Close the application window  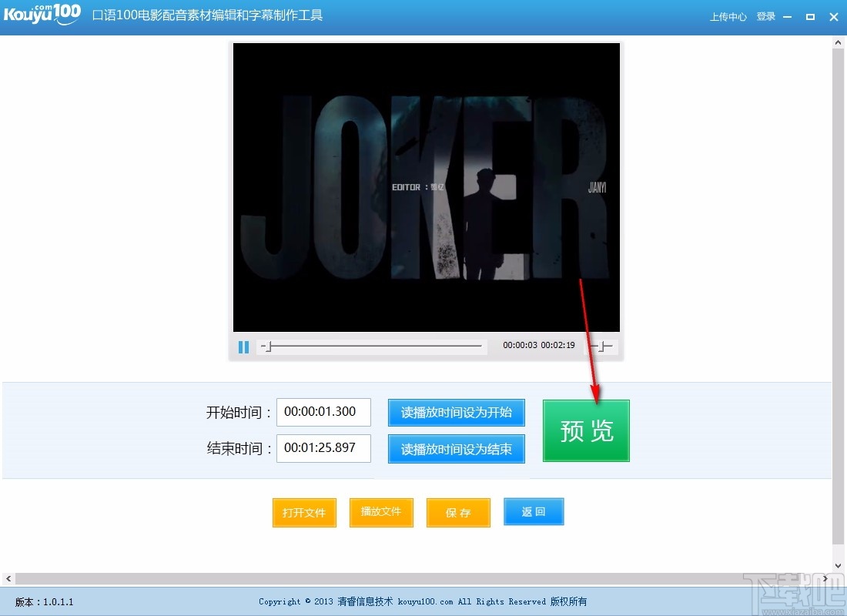pyautogui.click(x=833, y=17)
